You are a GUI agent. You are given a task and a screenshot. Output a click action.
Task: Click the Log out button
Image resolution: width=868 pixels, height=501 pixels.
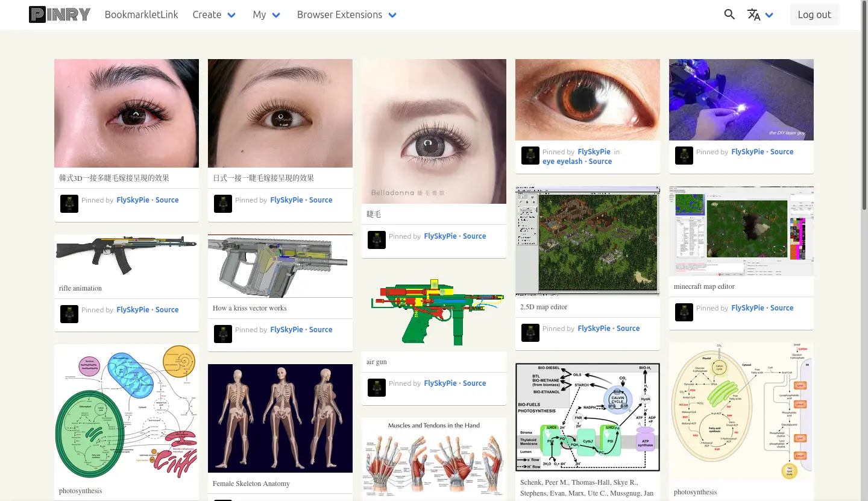click(x=814, y=14)
